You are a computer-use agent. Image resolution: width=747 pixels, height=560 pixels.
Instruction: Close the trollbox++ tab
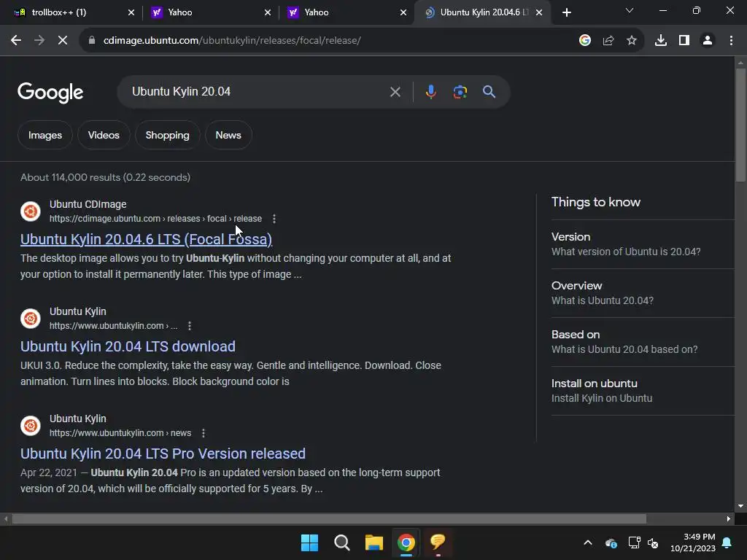point(131,12)
